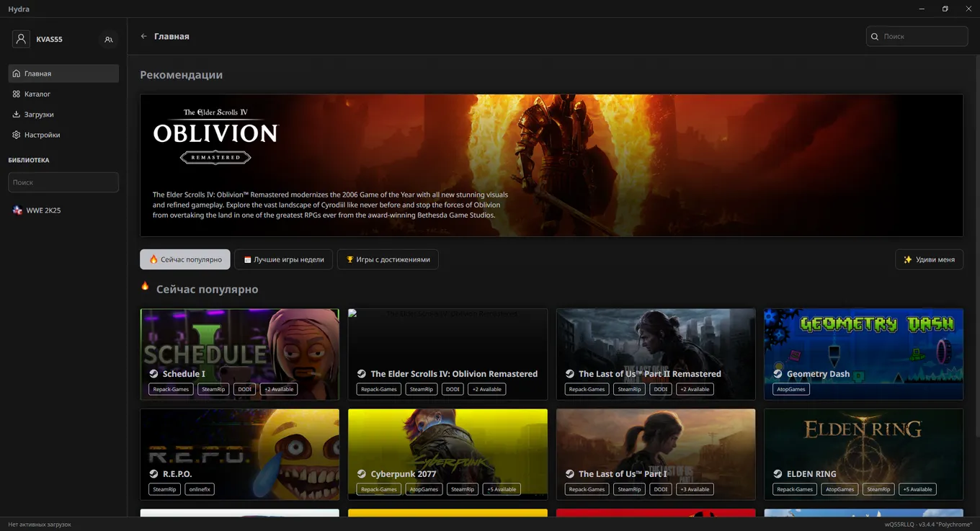Open the WWE 2K25 game icon in library
Image resolution: width=980 pixels, height=531 pixels.
17,210
